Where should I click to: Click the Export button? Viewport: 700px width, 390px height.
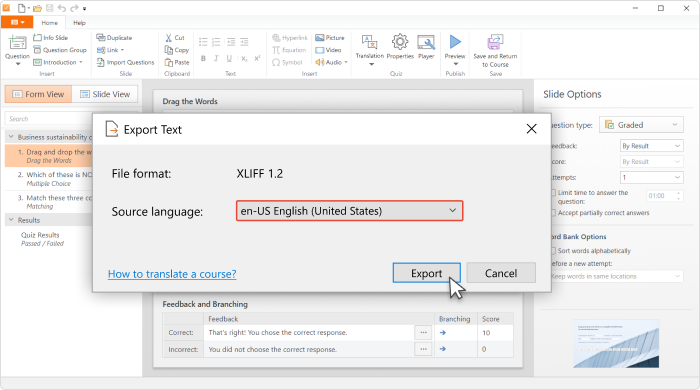pos(426,273)
